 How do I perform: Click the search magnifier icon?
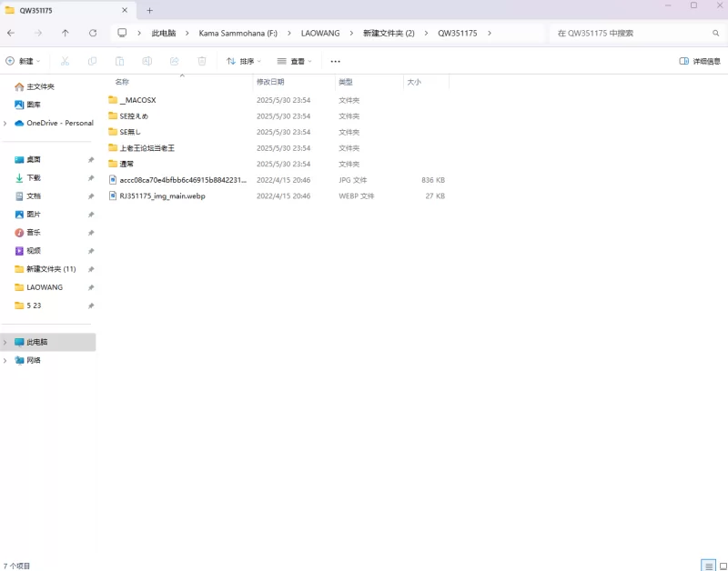pos(715,33)
